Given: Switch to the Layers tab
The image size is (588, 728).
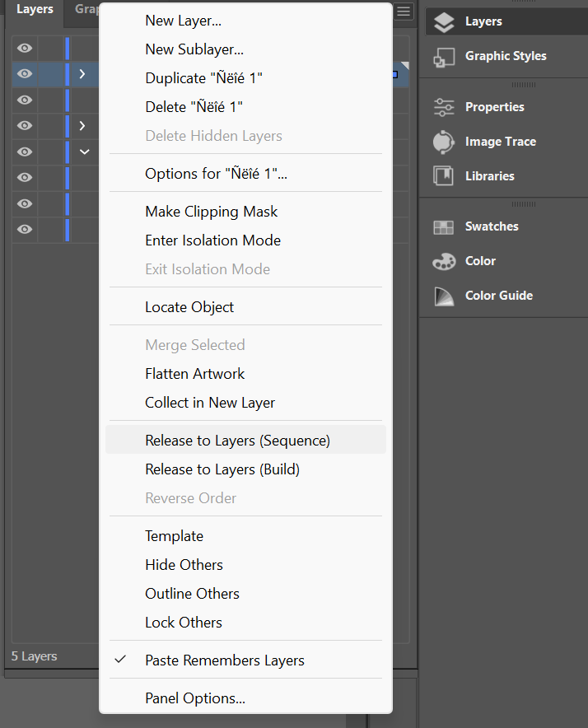Looking at the screenshot, I should (35, 10).
